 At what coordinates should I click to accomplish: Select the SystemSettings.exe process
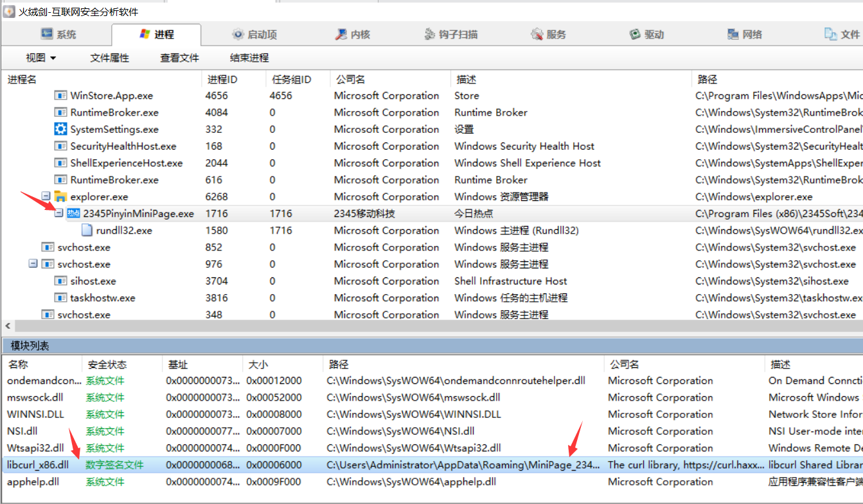pos(432,129)
